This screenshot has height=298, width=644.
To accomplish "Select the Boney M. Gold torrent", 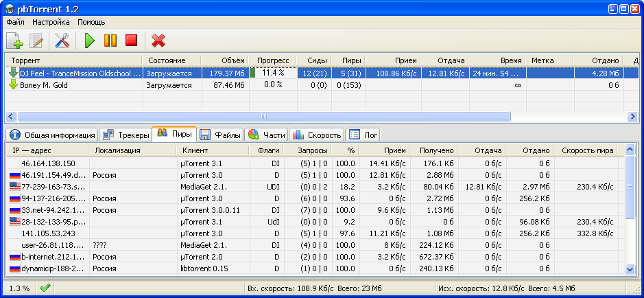I will click(69, 85).
